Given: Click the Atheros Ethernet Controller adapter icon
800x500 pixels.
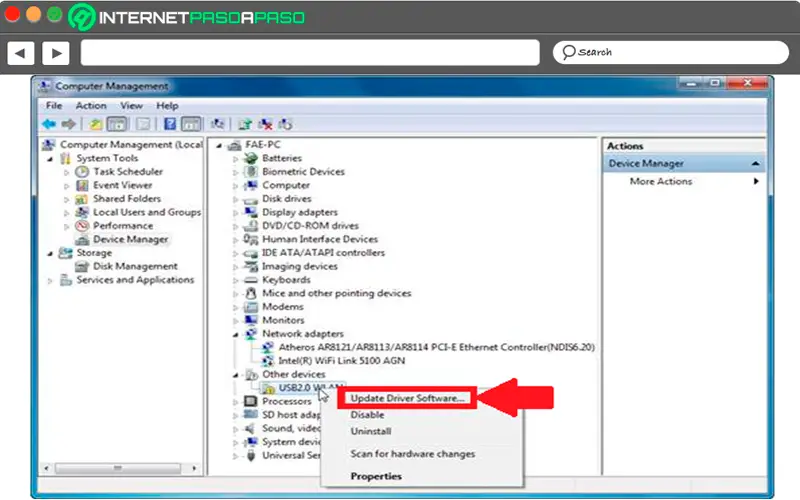Looking at the screenshot, I should click(267, 347).
